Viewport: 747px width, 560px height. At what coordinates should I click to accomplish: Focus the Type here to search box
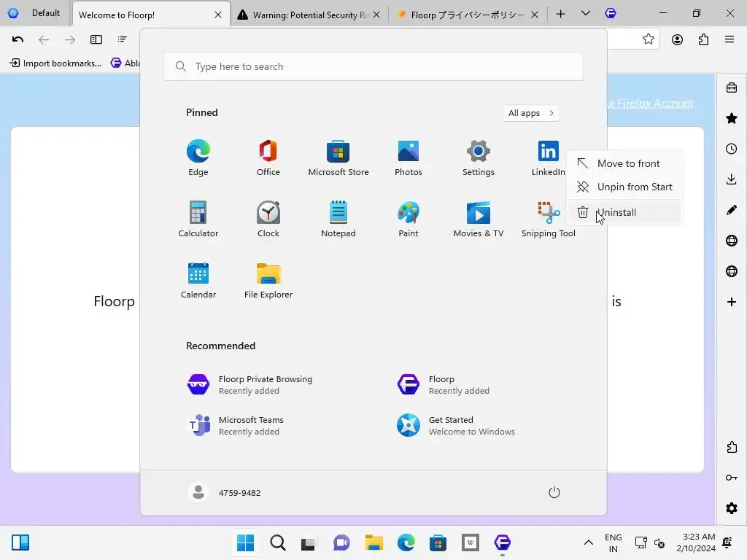coord(373,66)
